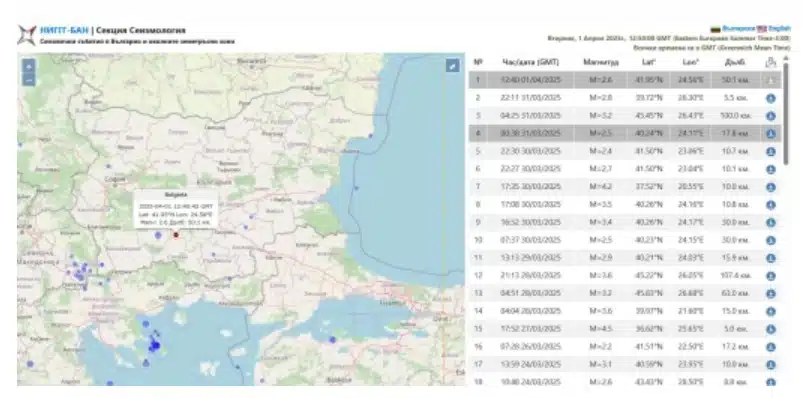Open the report icon for row 2
The height and width of the screenshot is (398, 803).
coord(770,98)
